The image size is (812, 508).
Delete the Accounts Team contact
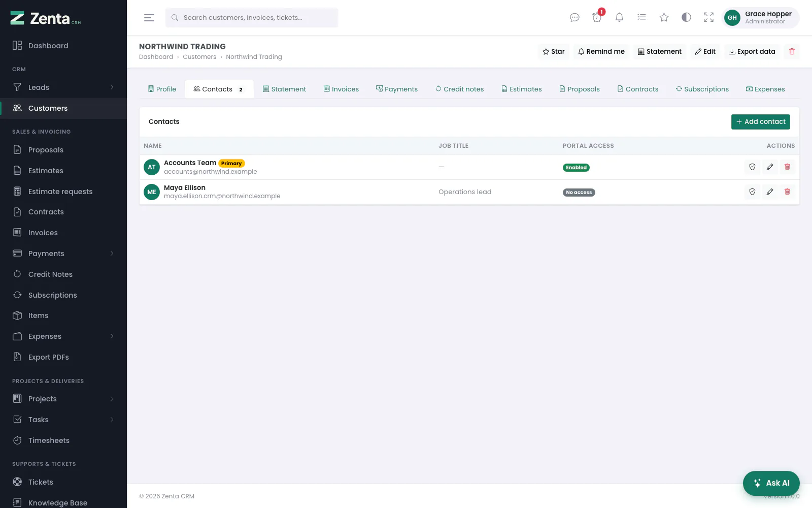787,167
